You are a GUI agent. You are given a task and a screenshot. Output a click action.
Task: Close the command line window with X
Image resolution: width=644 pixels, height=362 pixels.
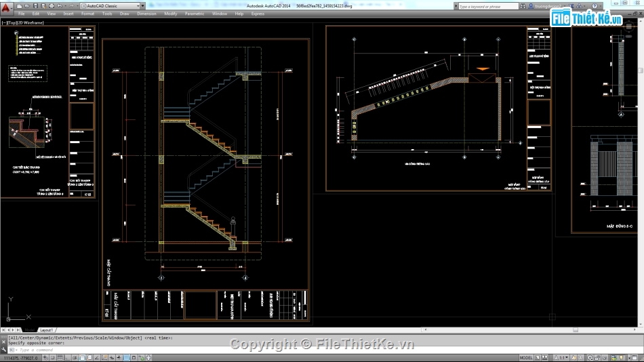click(3, 342)
